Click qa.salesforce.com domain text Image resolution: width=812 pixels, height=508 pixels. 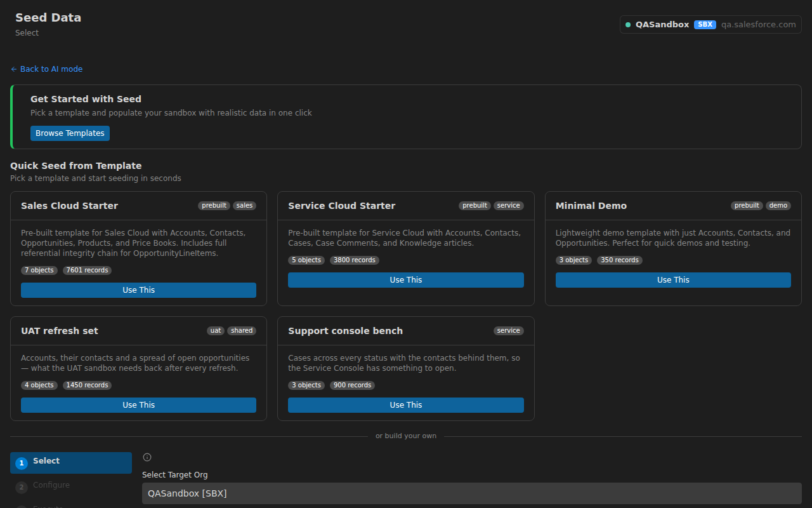[758, 25]
